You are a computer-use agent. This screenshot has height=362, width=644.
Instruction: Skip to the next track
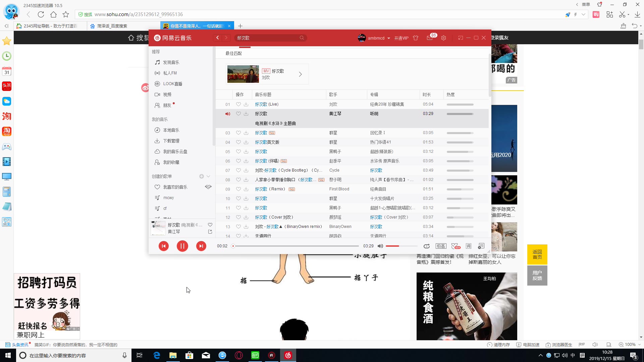[201, 246]
